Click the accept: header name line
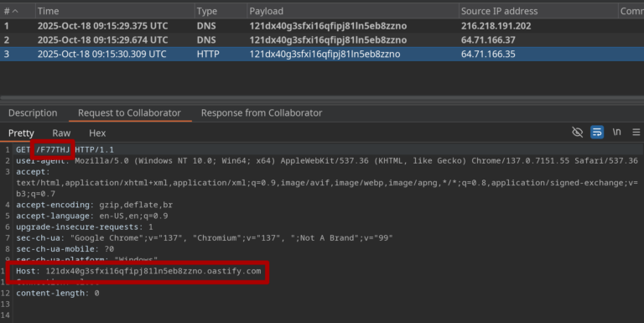 [33, 172]
